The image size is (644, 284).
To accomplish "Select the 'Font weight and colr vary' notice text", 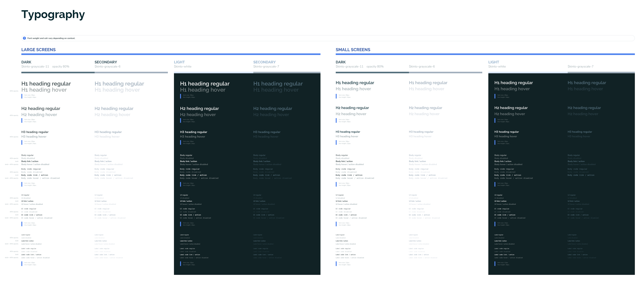I will [x=51, y=38].
